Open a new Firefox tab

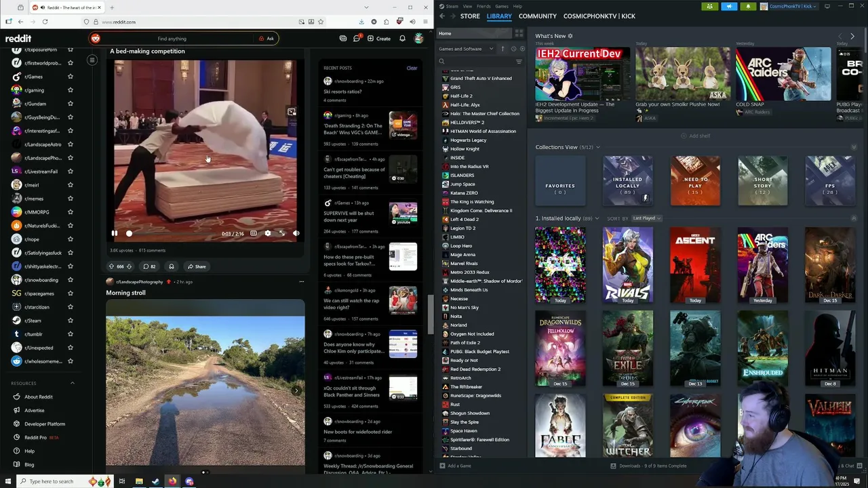click(x=112, y=7)
